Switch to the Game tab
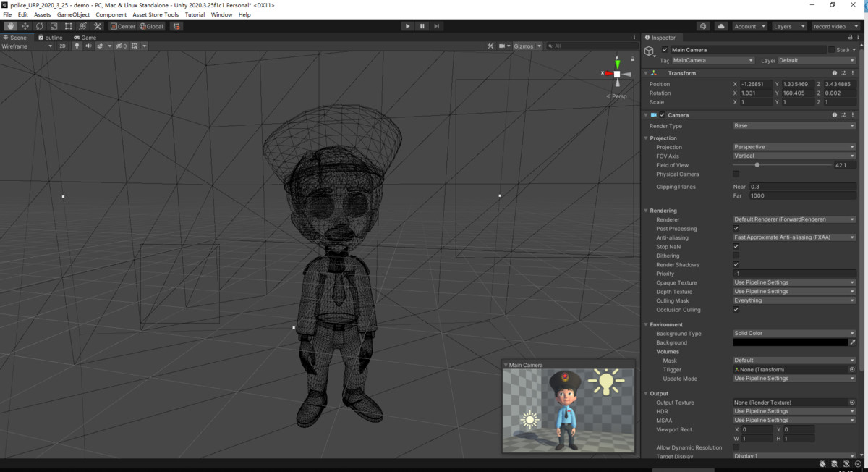 (85, 38)
